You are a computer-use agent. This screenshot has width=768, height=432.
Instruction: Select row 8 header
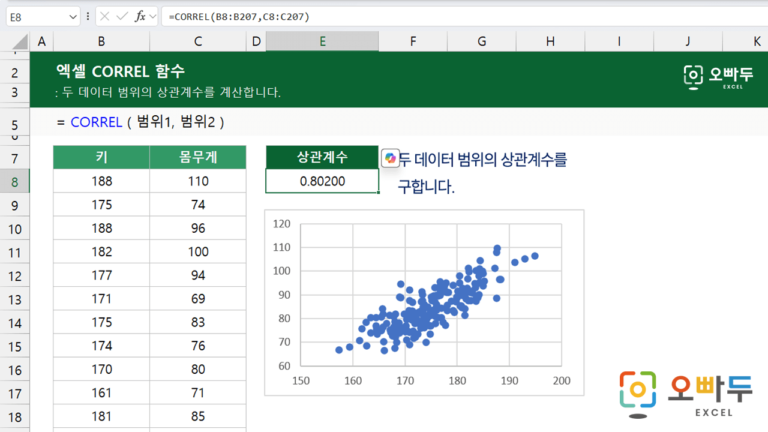click(15, 182)
